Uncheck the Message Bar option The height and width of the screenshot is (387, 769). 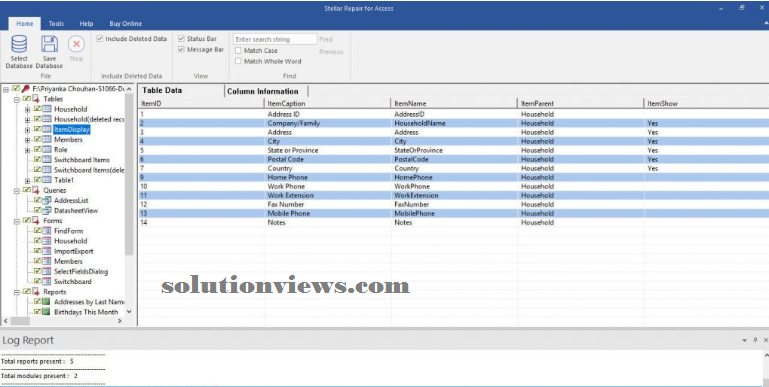[181, 50]
